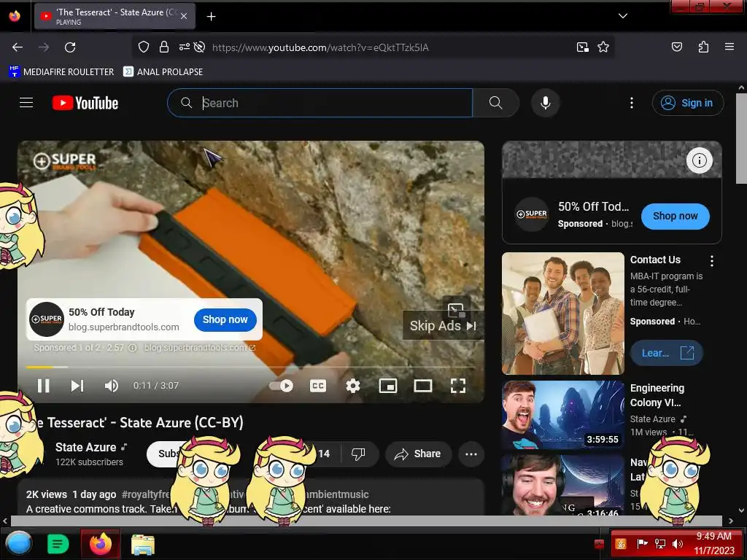Screen dimensions: 747x560
Task: Go to the YouTube home logo
Action: click(x=85, y=103)
